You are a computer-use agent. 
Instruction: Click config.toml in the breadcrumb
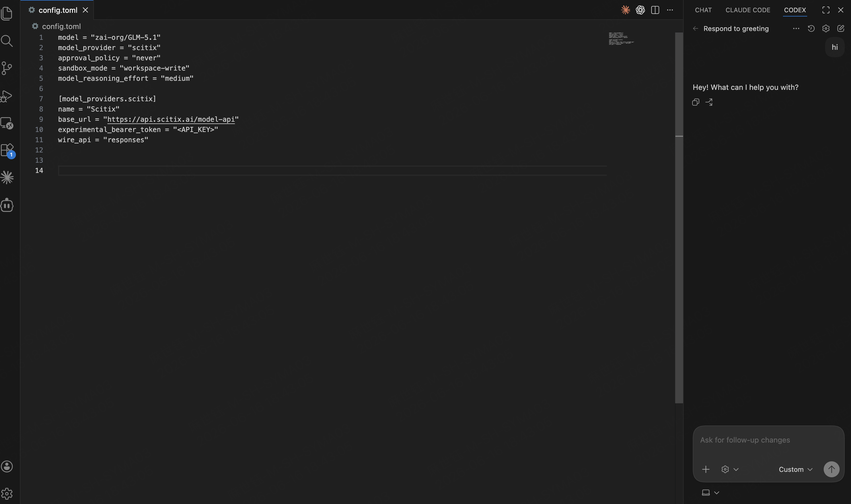point(61,26)
